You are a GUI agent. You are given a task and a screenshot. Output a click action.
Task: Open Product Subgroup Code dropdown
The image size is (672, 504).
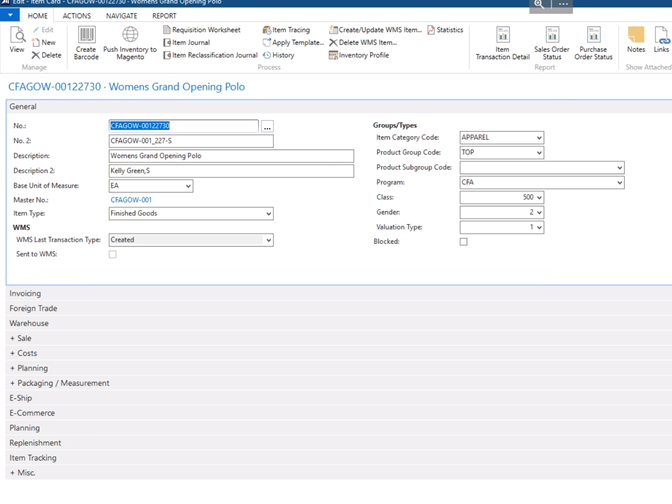619,168
